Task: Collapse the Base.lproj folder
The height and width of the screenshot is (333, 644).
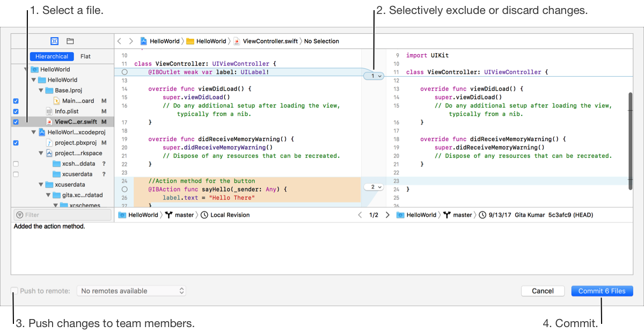Action: pyautogui.click(x=41, y=90)
